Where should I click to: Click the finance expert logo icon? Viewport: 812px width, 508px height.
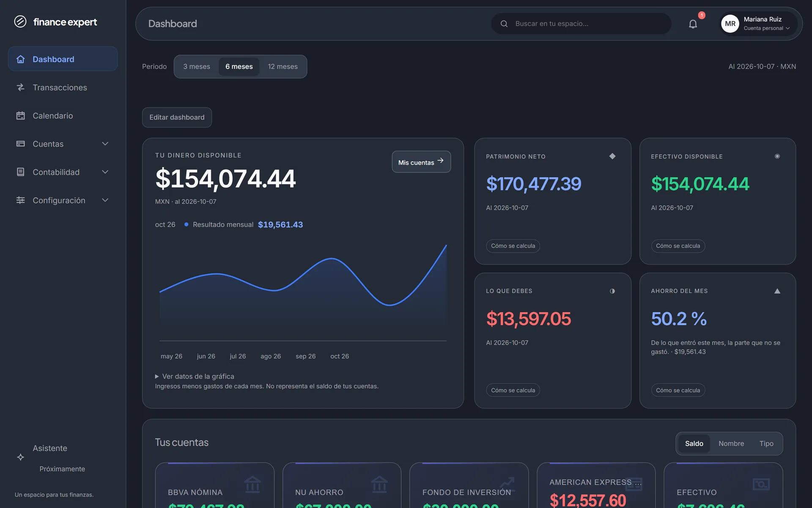pyautogui.click(x=20, y=22)
